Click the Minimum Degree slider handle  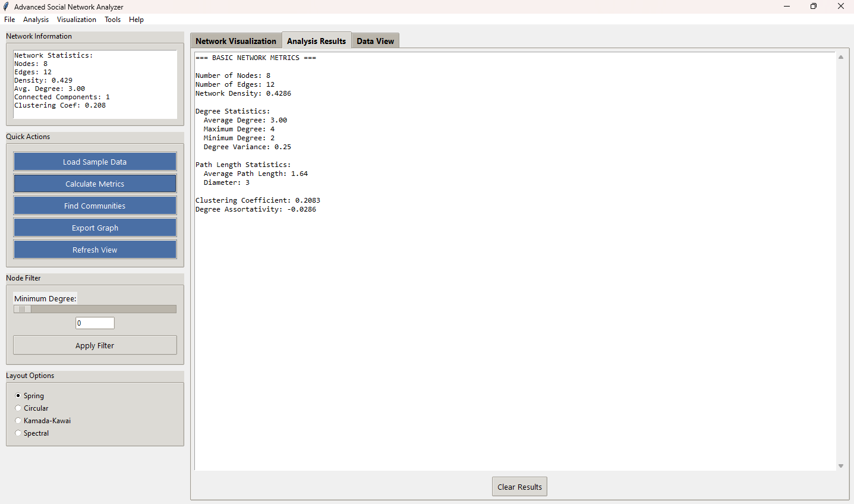coord(23,309)
